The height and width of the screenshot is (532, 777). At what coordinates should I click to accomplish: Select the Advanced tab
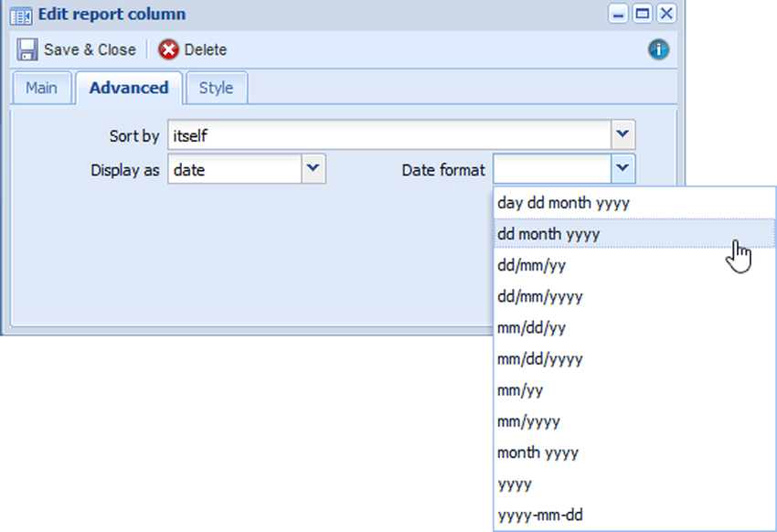coord(129,88)
